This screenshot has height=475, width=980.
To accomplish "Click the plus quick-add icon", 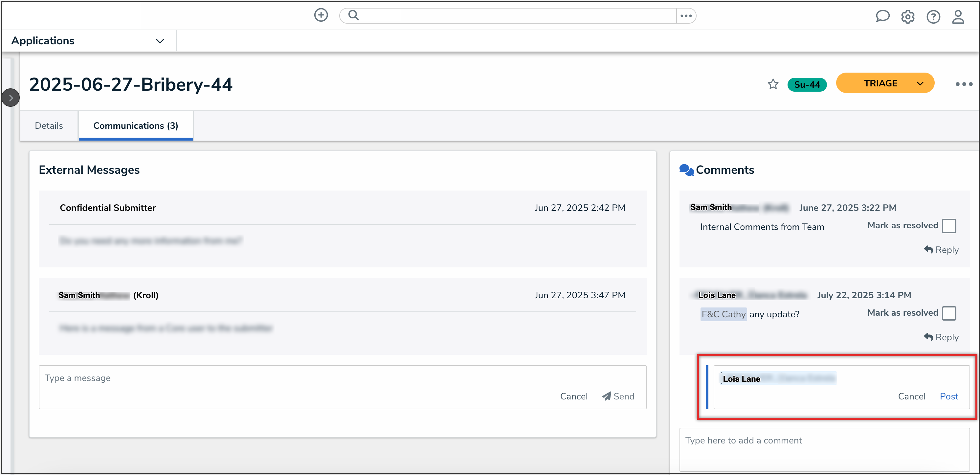I will [321, 15].
